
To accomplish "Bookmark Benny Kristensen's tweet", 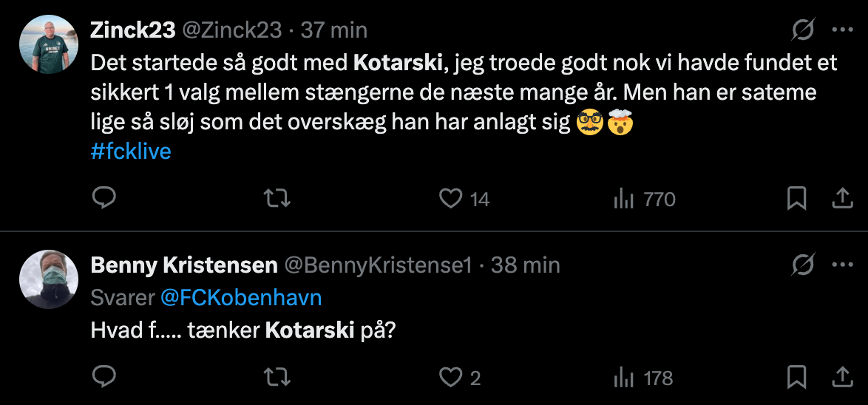I will (x=796, y=378).
